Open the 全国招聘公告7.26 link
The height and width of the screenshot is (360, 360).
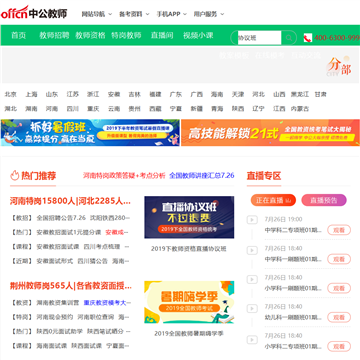(x=61, y=218)
